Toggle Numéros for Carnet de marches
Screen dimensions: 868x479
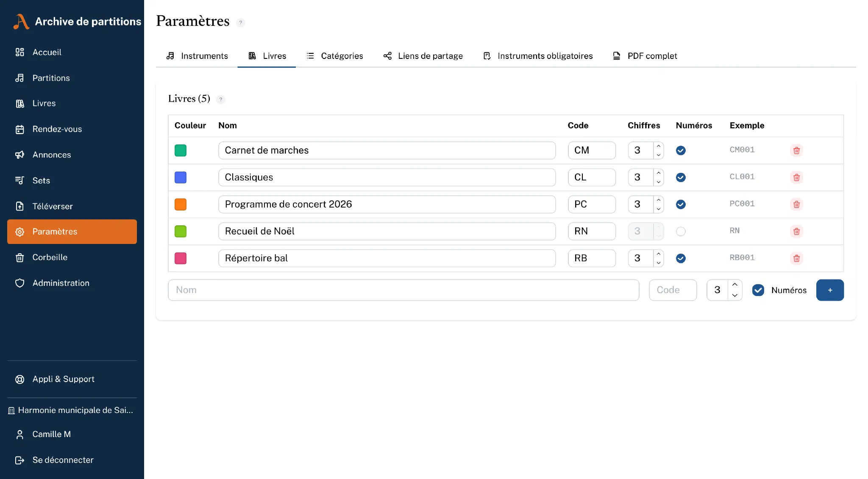tap(681, 150)
